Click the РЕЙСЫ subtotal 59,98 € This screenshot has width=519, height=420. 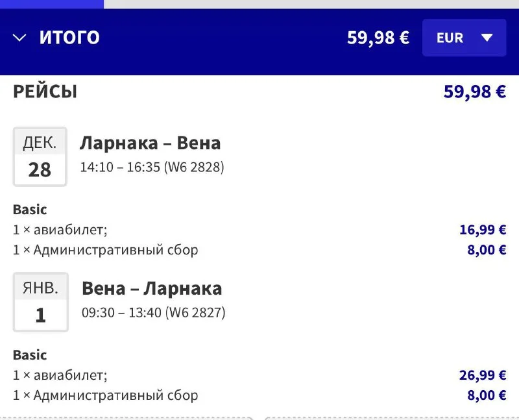point(474,92)
